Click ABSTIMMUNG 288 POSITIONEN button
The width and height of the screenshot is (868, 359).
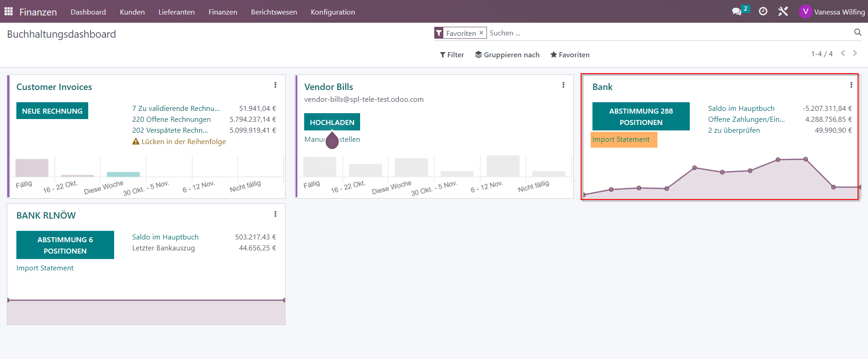pyautogui.click(x=641, y=116)
